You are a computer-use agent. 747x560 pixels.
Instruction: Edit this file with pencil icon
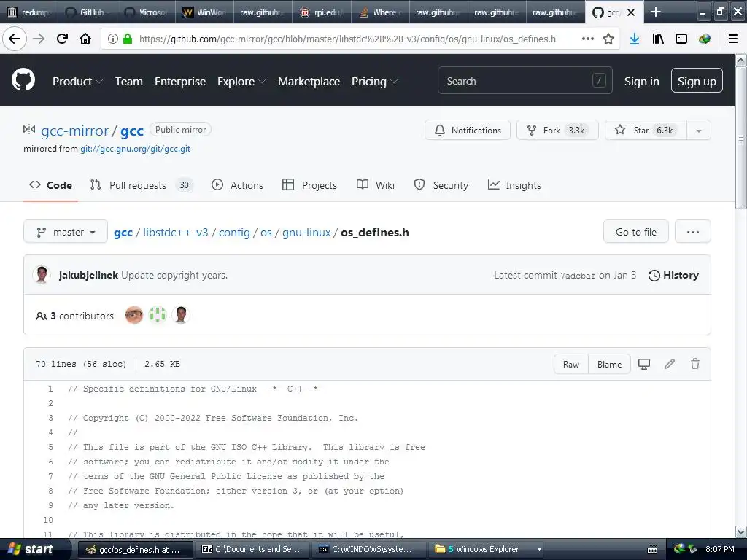point(670,365)
